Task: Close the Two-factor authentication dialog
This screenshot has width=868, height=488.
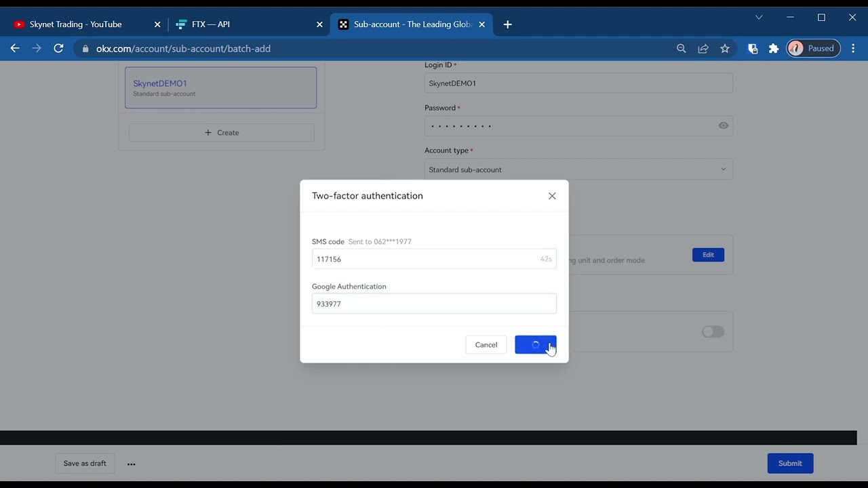Action: 552,196
